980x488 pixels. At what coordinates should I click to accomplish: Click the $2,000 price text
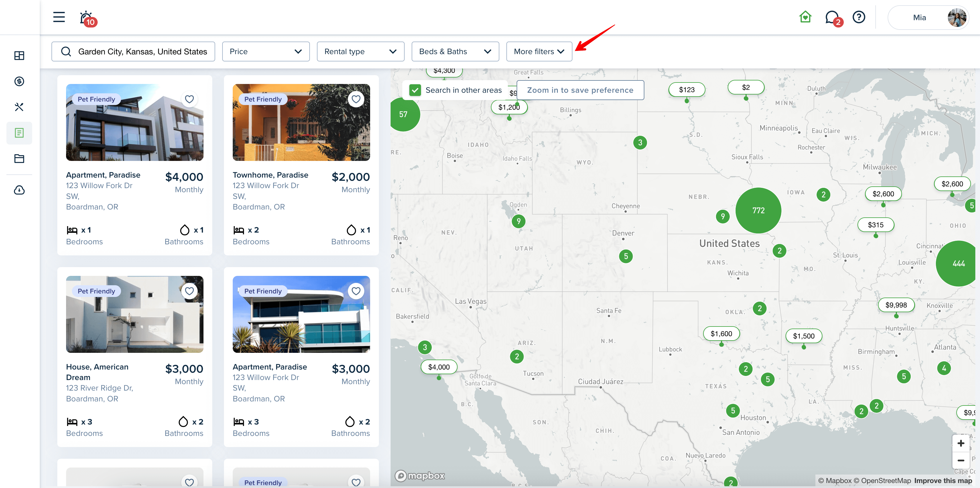point(351,177)
